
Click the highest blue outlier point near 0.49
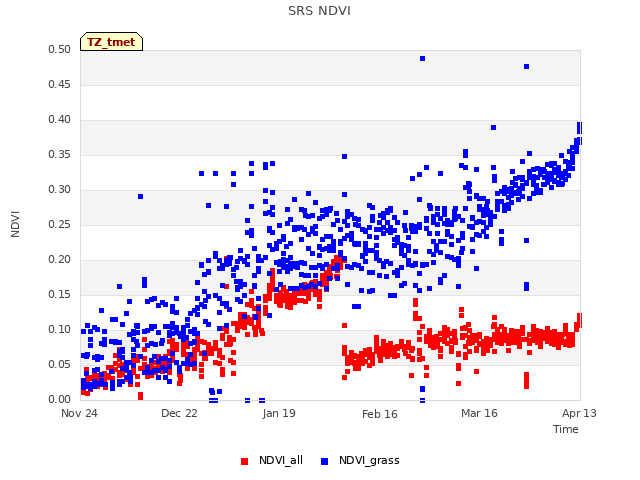(422, 59)
